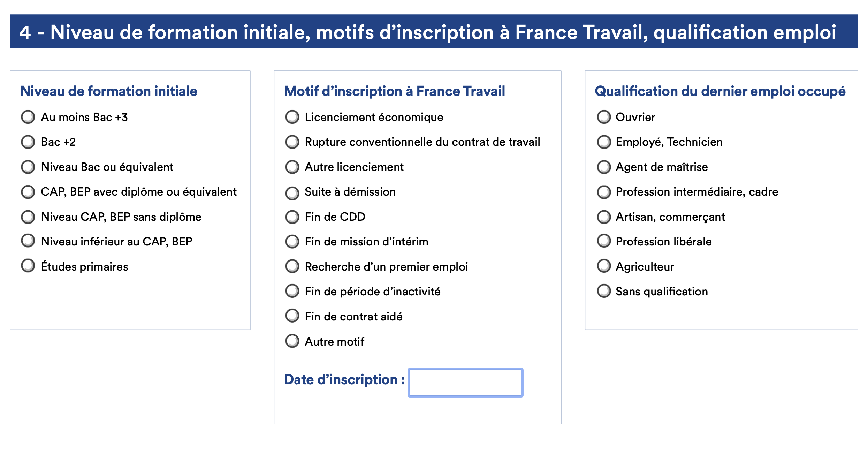
Task: Select 'Licenciement économique' as registration reason
Action: (x=292, y=117)
